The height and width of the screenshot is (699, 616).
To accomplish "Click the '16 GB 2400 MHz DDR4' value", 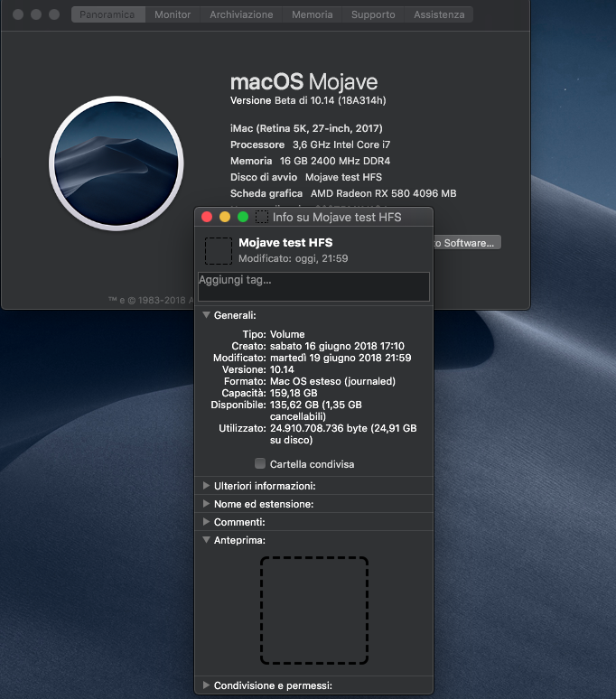I will pyautogui.click(x=335, y=161).
